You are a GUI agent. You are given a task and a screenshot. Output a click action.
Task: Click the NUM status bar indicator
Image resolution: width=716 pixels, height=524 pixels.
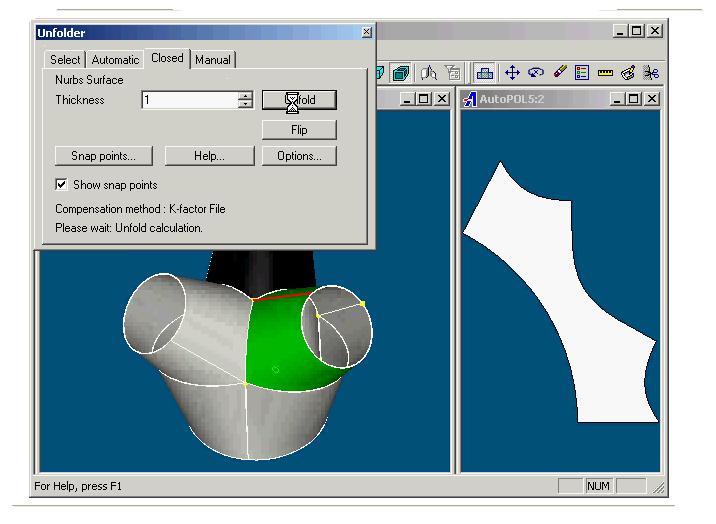(x=598, y=486)
